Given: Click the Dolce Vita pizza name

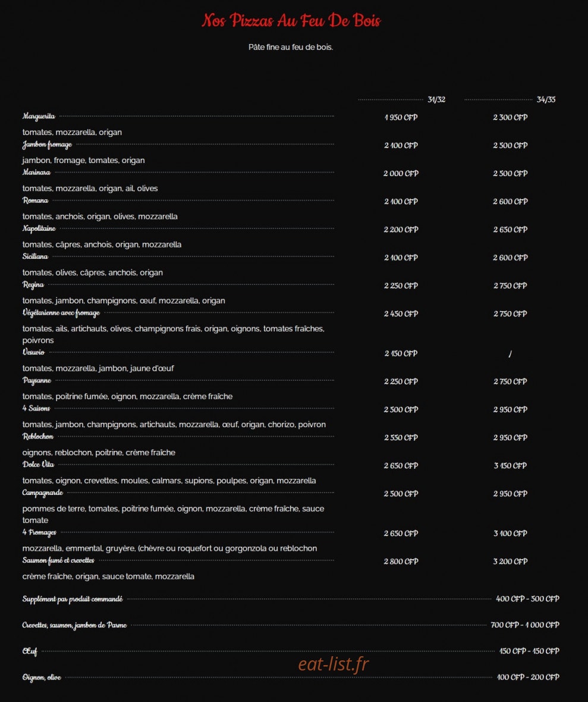Looking at the screenshot, I should point(38,464).
